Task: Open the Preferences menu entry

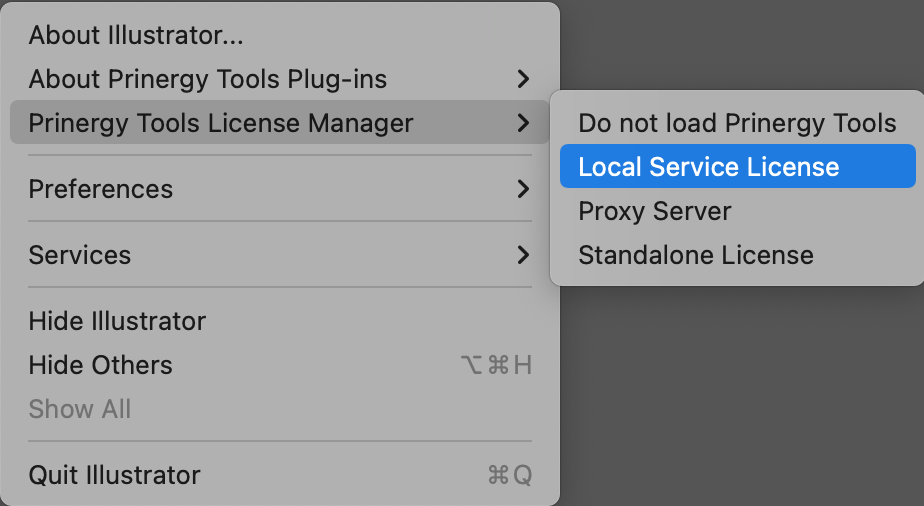Action: pos(100,189)
